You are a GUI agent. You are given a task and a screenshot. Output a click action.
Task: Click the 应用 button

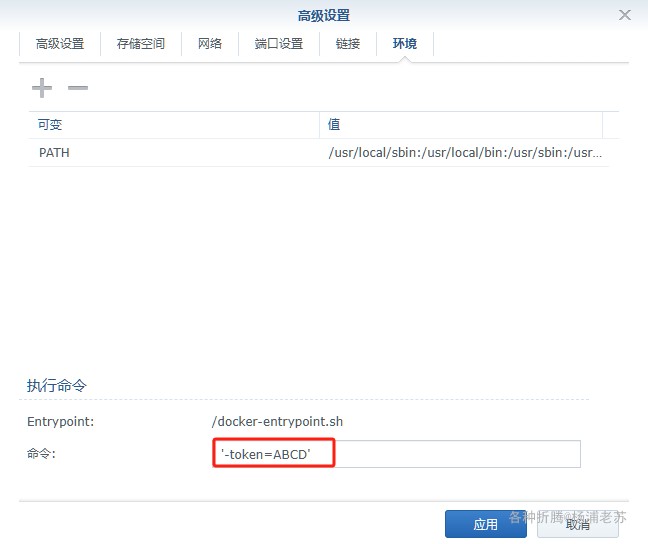tap(486, 524)
